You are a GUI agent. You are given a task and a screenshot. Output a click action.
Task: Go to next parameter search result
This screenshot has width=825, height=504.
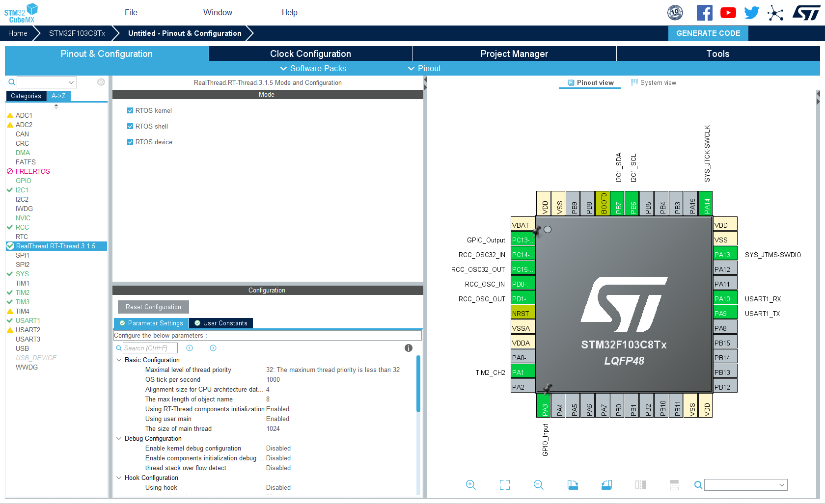[x=213, y=348]
